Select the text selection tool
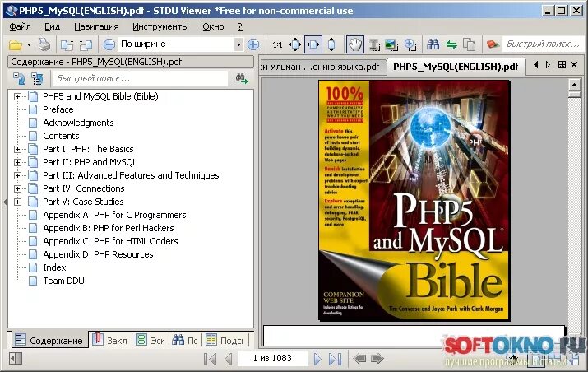588x372 pixels. 374,44
